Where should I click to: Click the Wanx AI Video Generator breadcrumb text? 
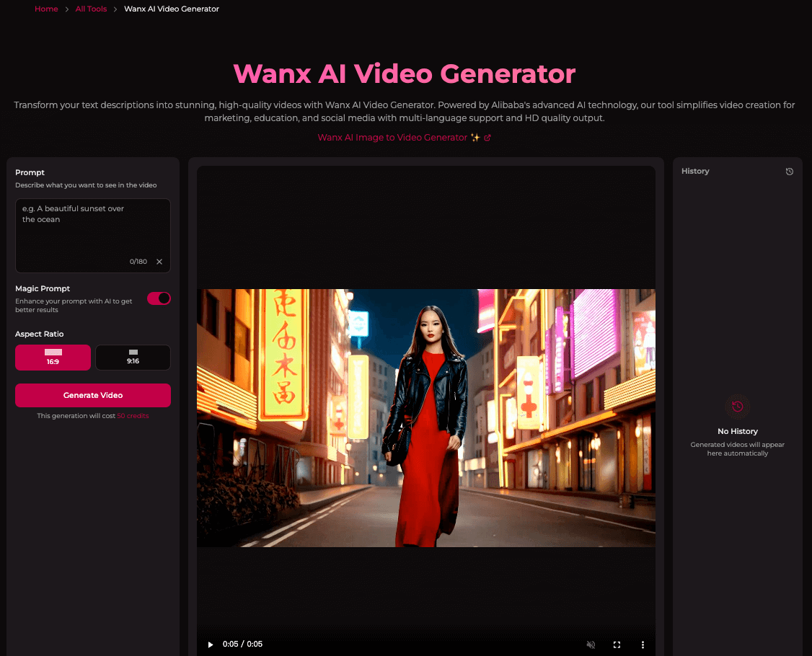(172, 9)
